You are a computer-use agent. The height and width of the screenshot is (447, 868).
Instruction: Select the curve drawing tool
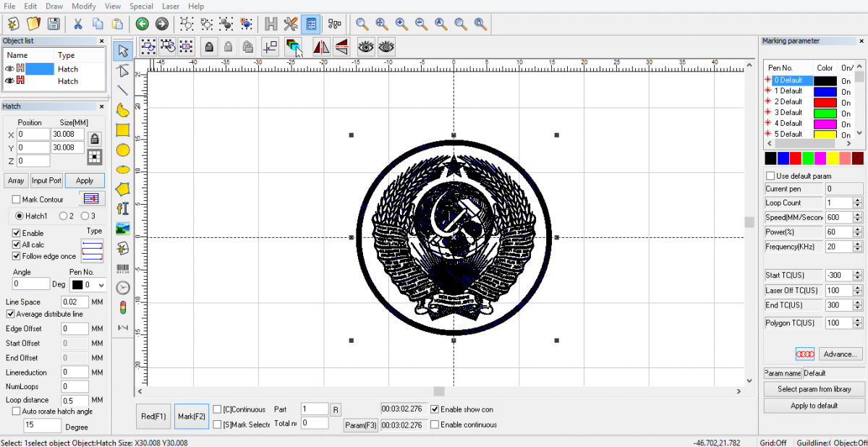123,110
